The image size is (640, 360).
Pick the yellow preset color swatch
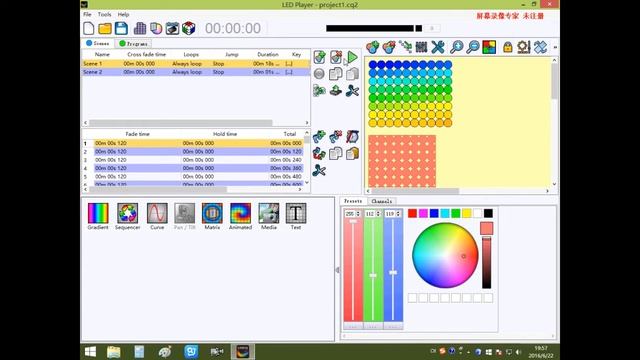tap(467, 213)
